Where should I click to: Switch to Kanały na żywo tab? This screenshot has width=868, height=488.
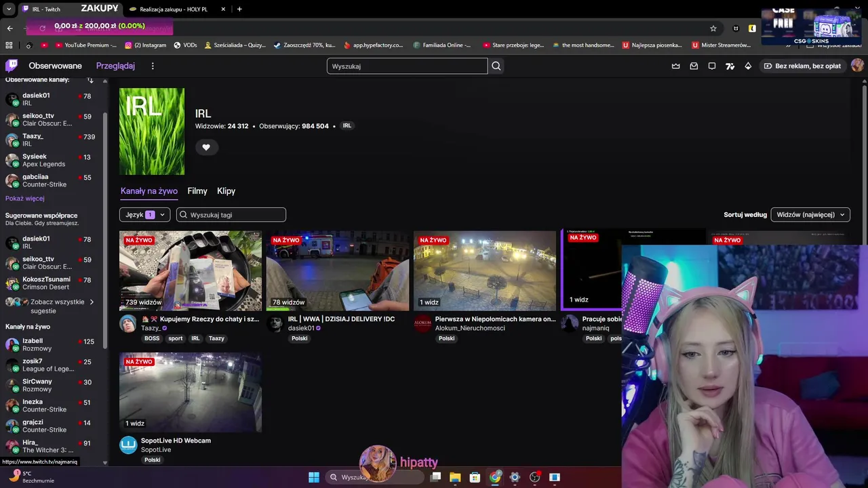[x=149, y=191]
